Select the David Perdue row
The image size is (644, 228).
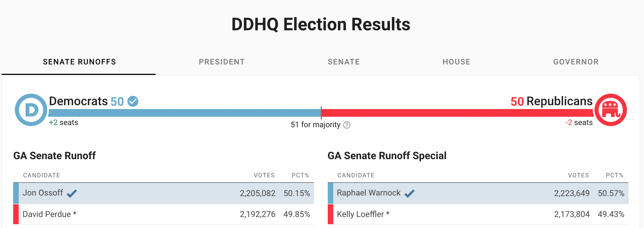tap(164, 214)
